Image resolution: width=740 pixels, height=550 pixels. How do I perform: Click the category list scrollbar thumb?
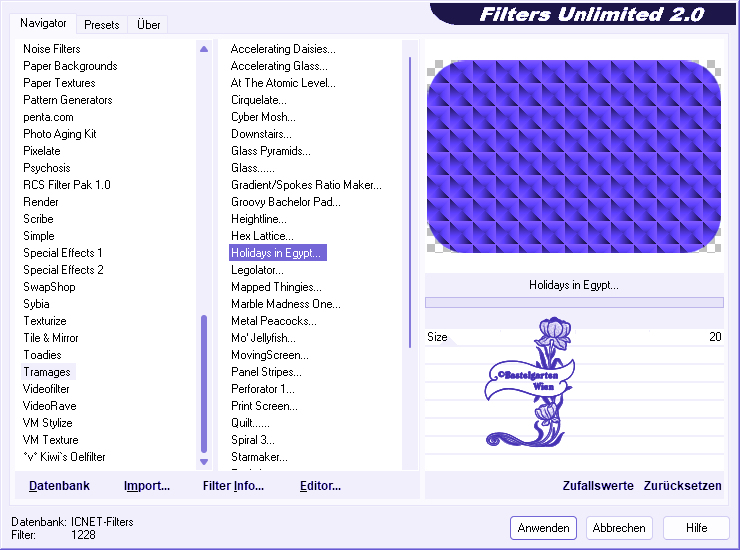point(204,384)
